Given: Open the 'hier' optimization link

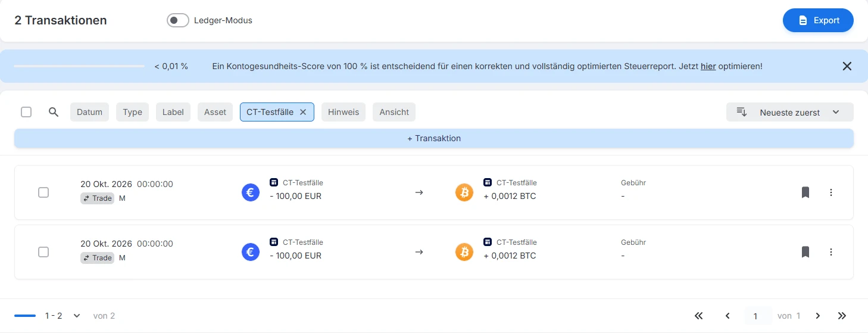Looking at the screenshot, I should point(708,66).
